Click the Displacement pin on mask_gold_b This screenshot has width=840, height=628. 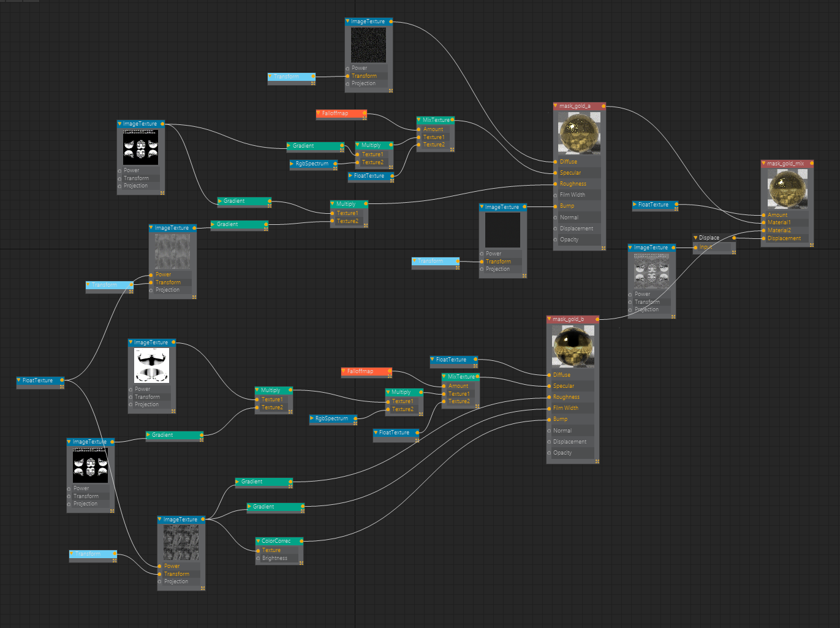coord(549,442)
